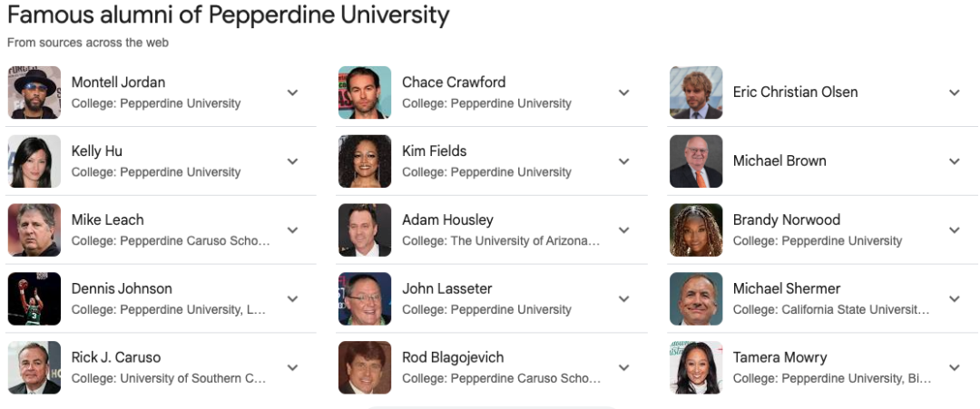Open the Kelly Hu dropdown chevron

point(292,161)
